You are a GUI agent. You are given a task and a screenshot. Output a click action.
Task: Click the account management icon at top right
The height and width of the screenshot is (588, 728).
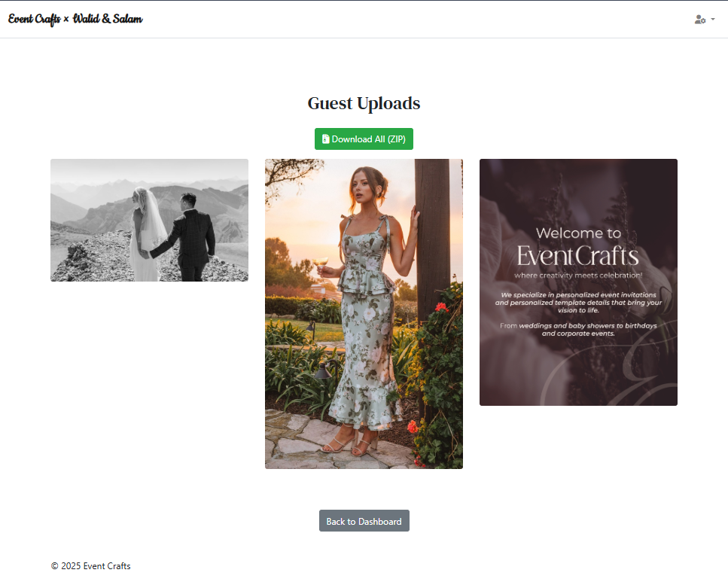tap(699, 19)
